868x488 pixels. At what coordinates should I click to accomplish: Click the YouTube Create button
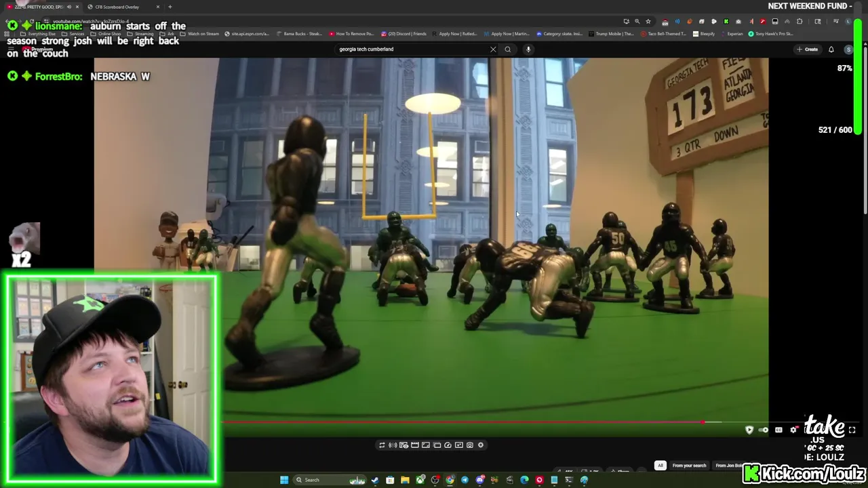808,49
